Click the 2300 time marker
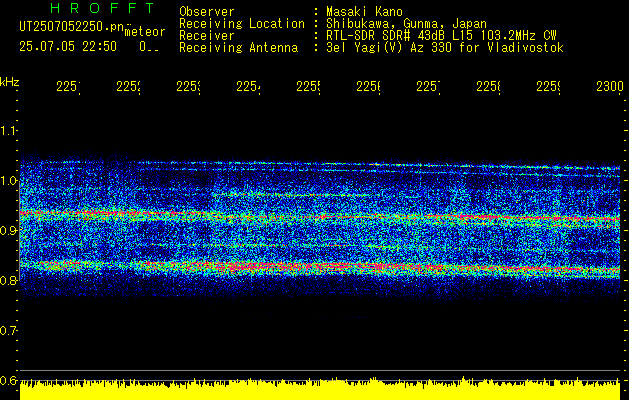The width and height of the screenshot is (629, 400). click(610, 87)
